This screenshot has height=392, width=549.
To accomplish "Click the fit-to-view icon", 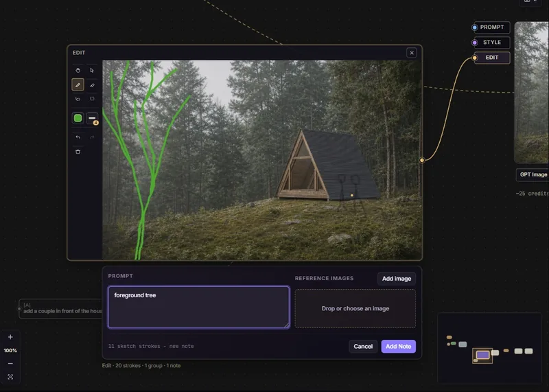I will (x=10, y=377).
